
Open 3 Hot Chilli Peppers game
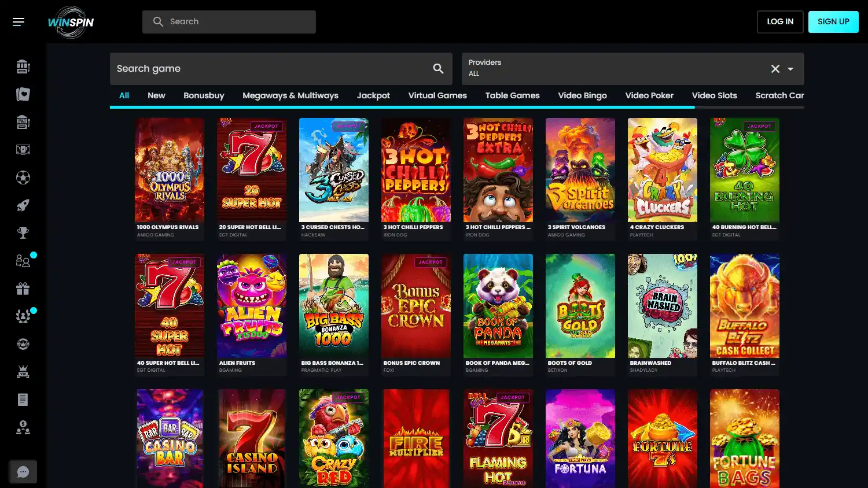tap(416, 170)
